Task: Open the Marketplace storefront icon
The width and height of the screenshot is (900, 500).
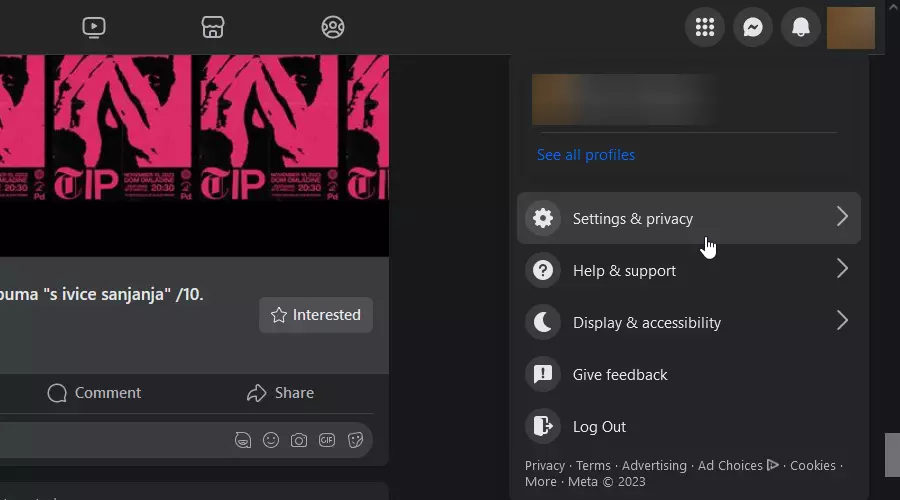Action: [x=213, y=27]
